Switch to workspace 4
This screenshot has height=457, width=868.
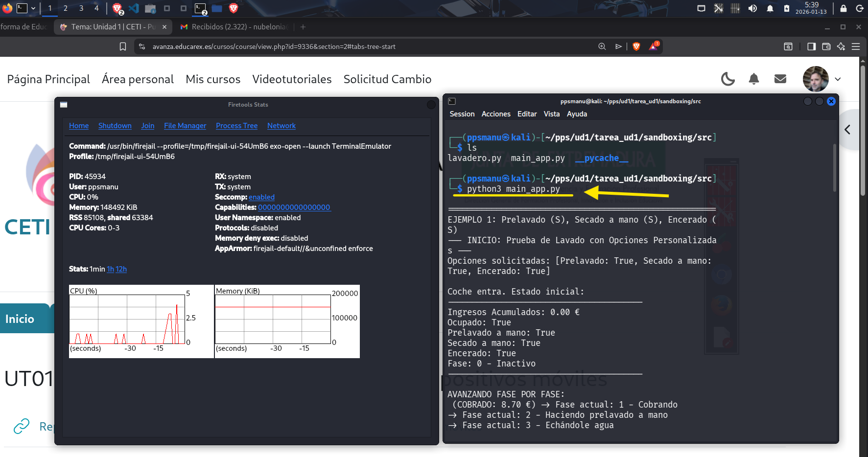point(96,8)
